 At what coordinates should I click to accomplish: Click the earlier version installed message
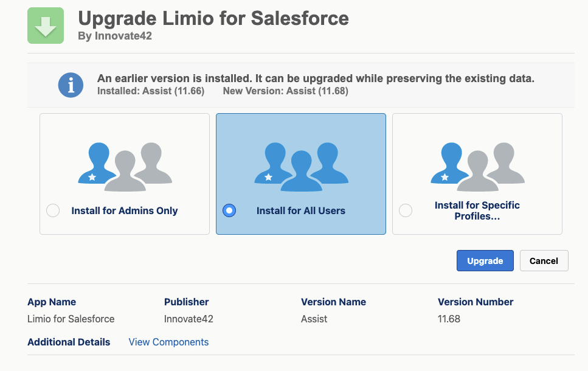pos(316,78)
